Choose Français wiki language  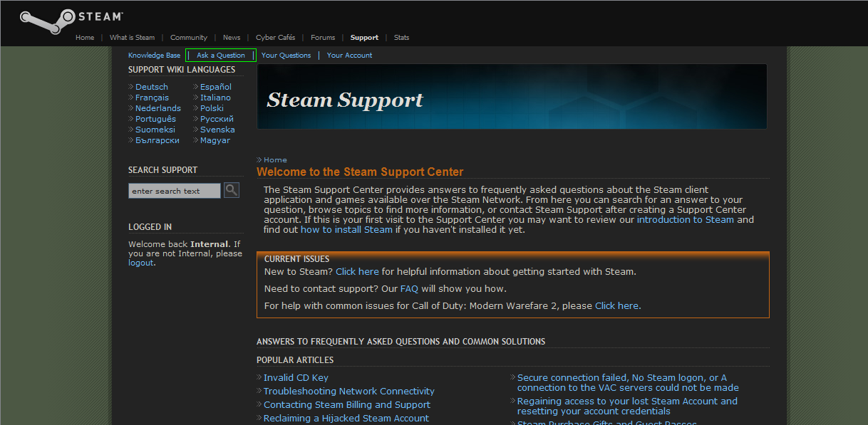tap(153, 98)
